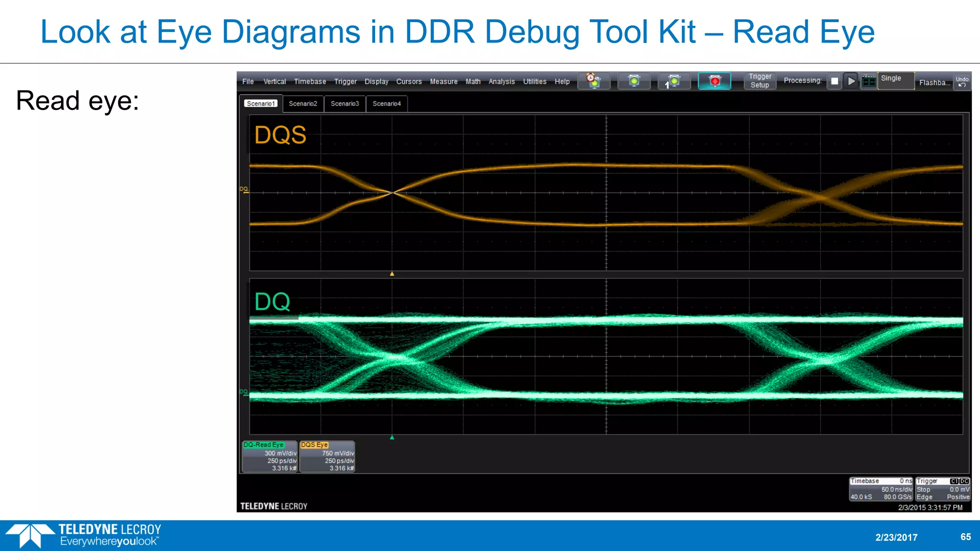Click the Stop trigger red light icon
Image resolution: width=980 pixels, height=551 pixels.
(x=714, y=81)
